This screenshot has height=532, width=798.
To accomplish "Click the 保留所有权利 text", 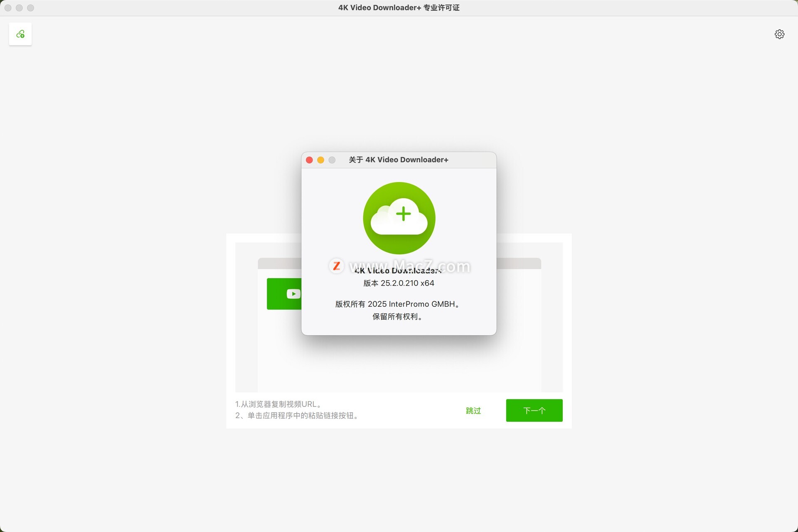I will [399, 317].
